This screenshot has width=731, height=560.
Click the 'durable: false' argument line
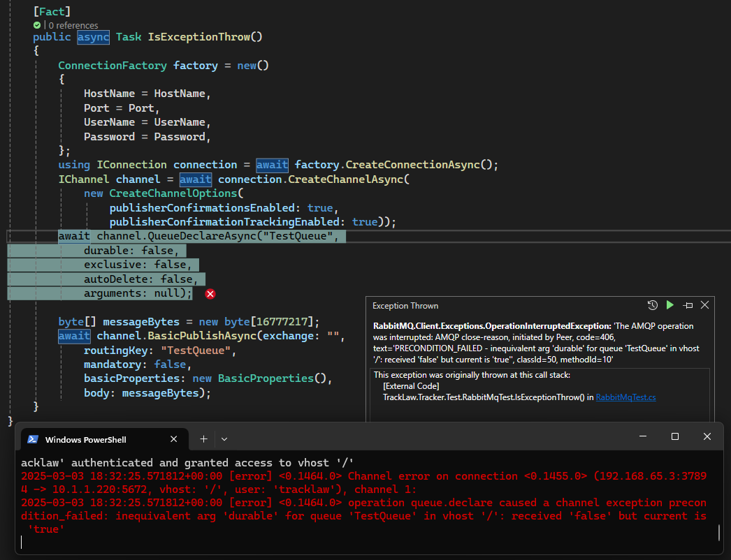(131, 251)
